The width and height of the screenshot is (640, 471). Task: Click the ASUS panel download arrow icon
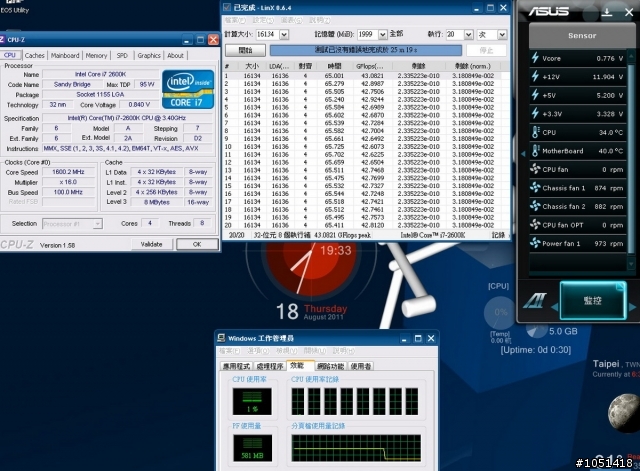pos(607,12)
